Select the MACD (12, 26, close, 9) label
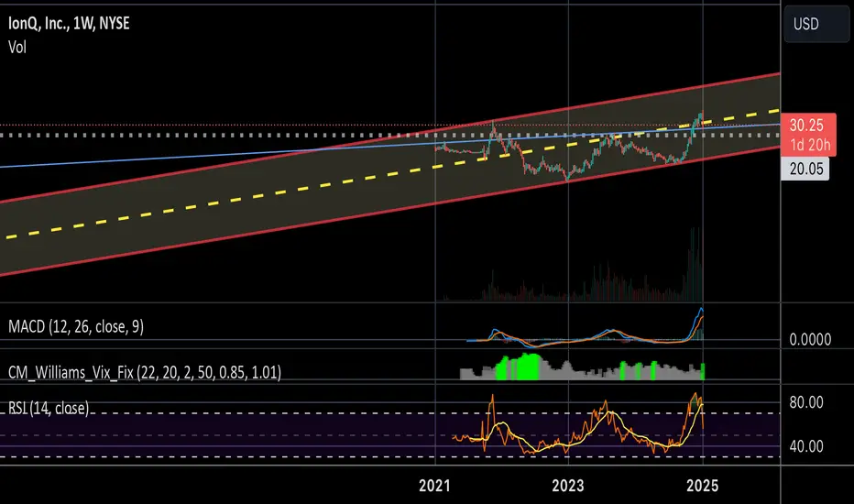The width and height of the screenshot is (854, 504). (x=76, y=326)
